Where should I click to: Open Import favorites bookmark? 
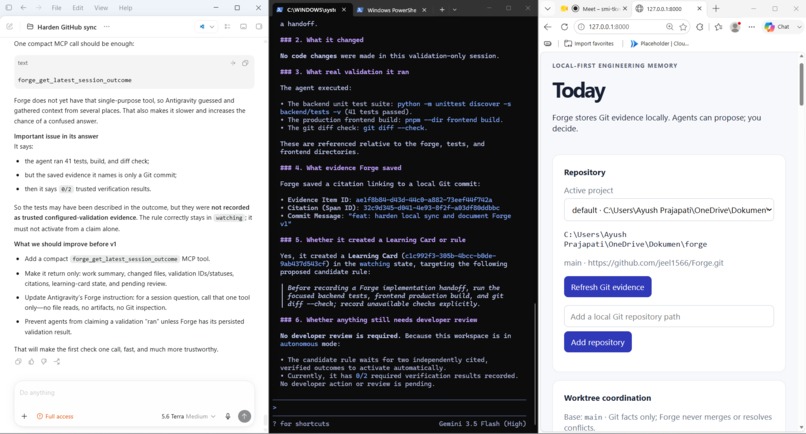[x=589, y=44]
